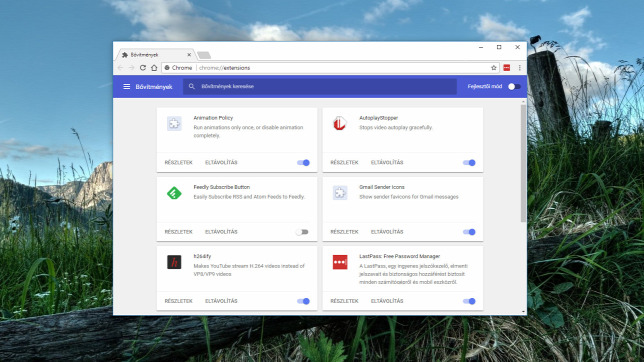Click the Feedly Subscribe Button title
This screenshot has width=644, height=362.
coord(222,187)
